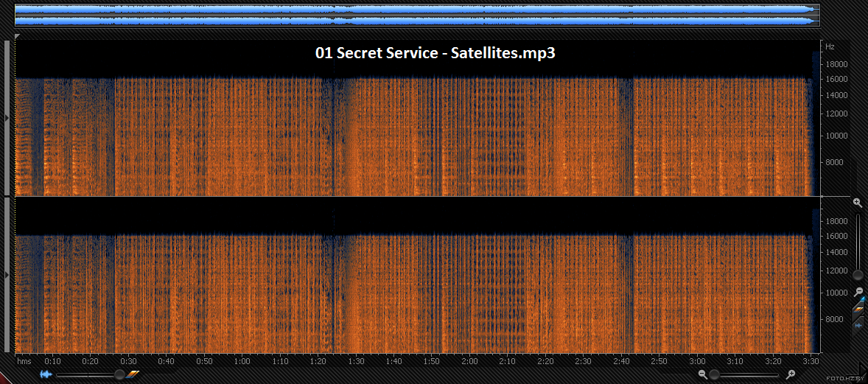Image resolution: width=868 pixels, height=384 pixels.
Task: Click the blue waveform icon beside the bottom-left slider
Action: (x=46, y=374)
